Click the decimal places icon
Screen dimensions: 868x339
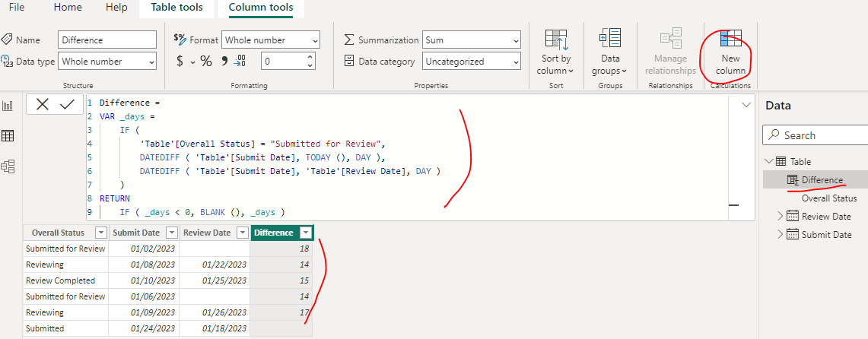[240, 62]
